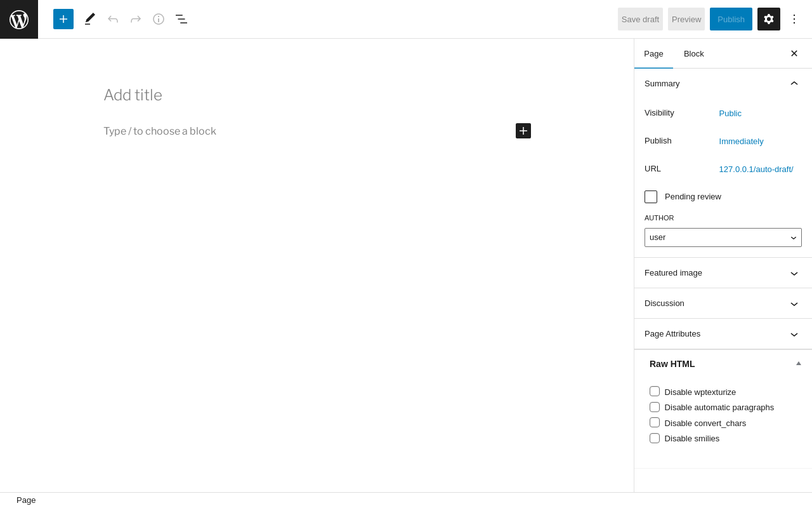This screenshot has width=812, height=508.
Task: Add block using black plus button
Action: click(x=523, y=131)
